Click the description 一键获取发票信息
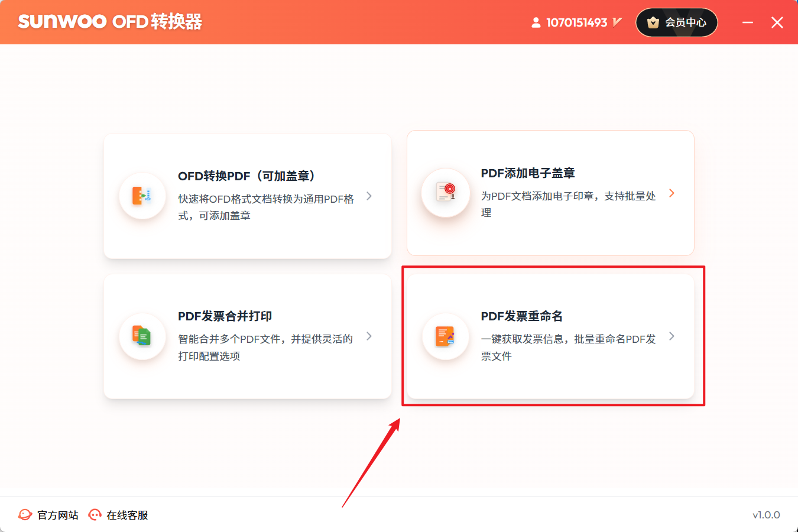Screen dimensions: 798x532 (x=568, y=347)
